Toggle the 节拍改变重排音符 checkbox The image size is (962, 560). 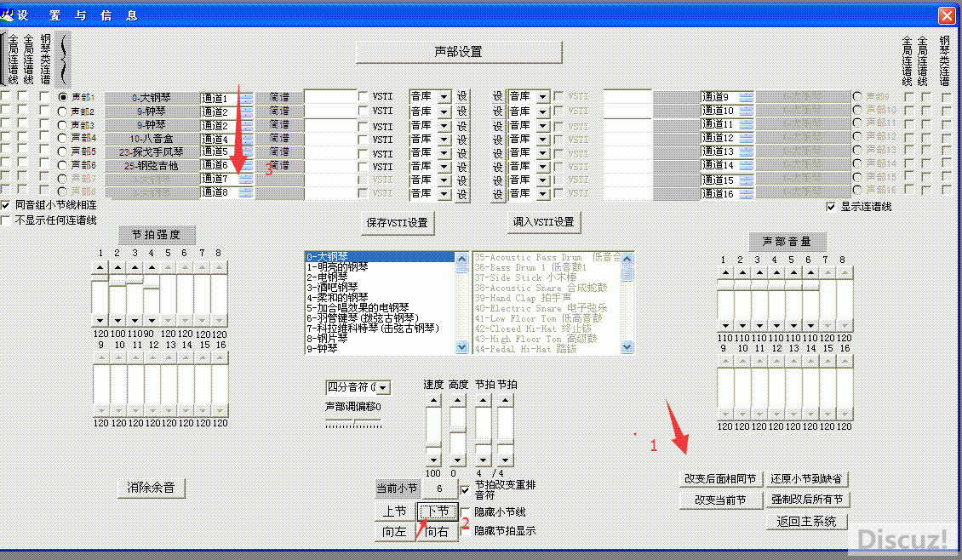(465, 489)
